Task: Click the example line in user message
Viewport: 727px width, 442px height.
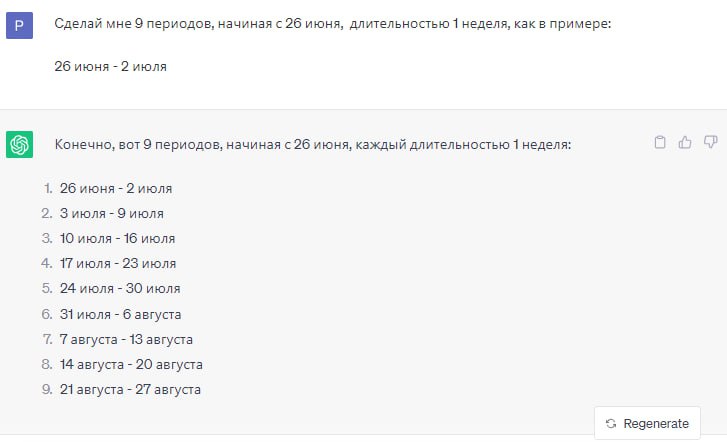Action: [x=110, y=67]
